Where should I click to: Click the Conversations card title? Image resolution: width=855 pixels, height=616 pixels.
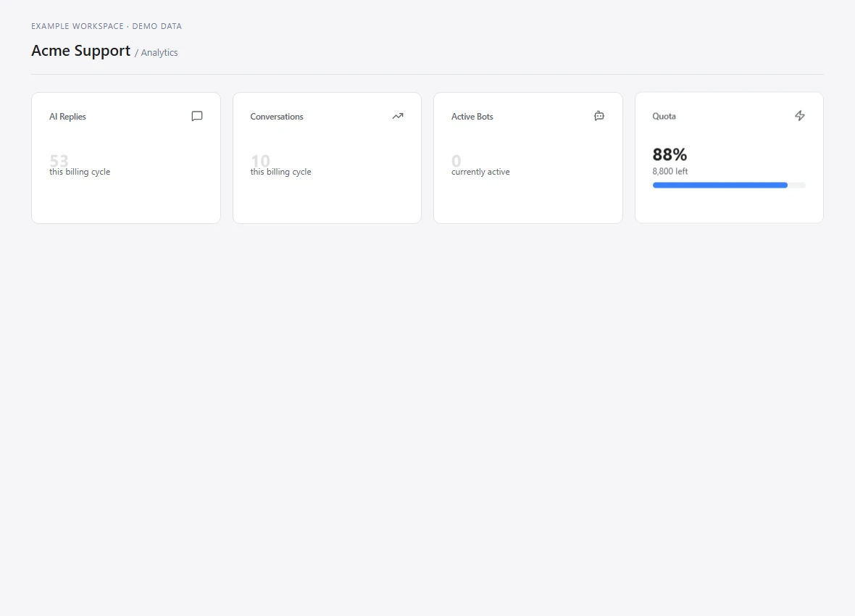[277, 117]
